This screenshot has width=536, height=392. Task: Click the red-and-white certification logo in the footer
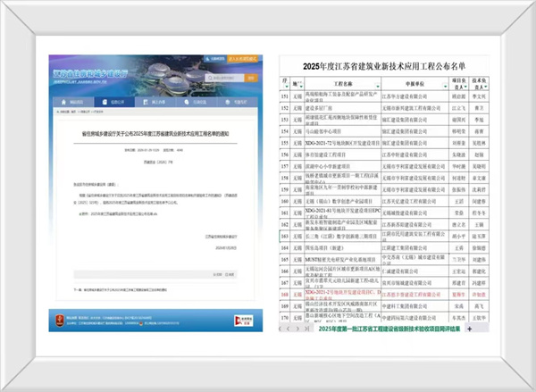[x=243, y=321]
